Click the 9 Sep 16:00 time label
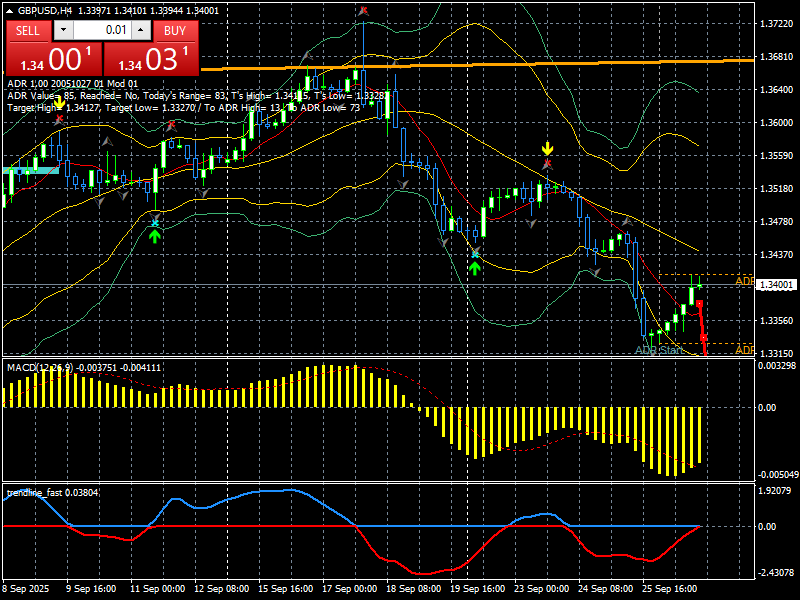 (x=91, y=589)
